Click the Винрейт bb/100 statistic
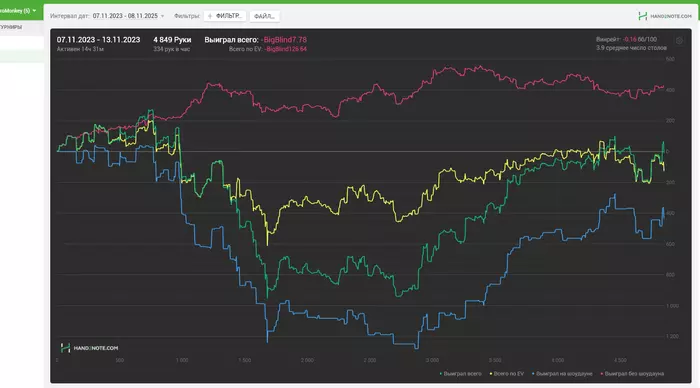This screenshot has height=388, width=700. [626, 39]
